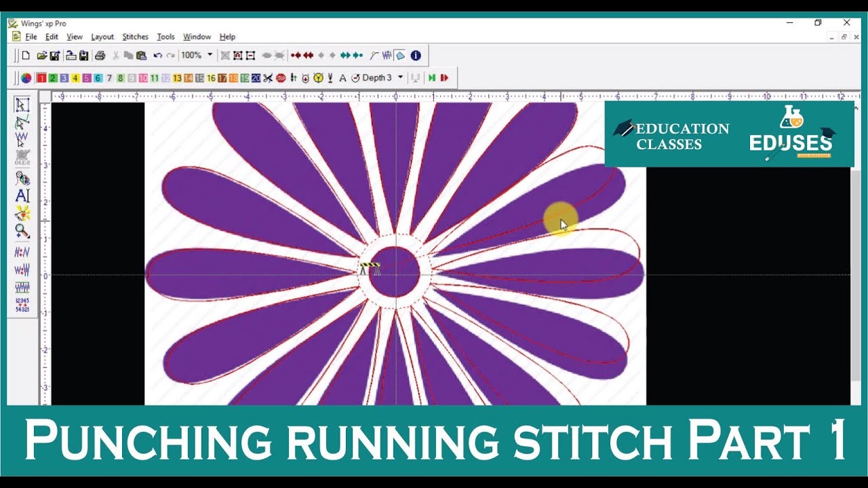Click the 100% zoom value field
Viewport: 868px width, 488px height.
pos(191,55)
